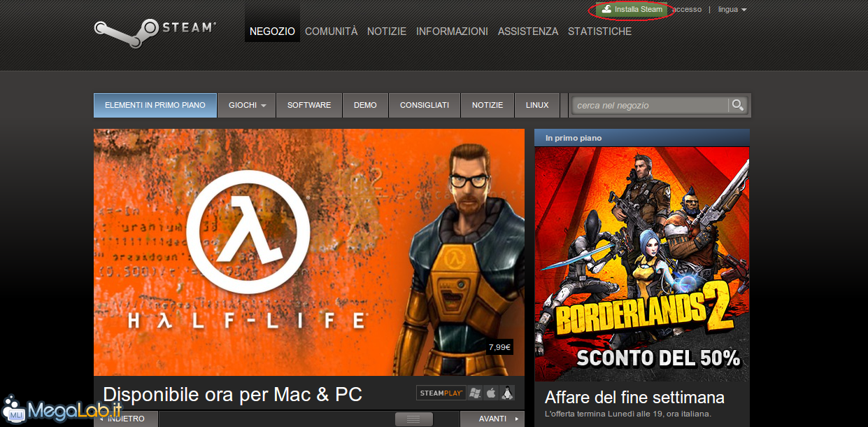Click the Disponibile ora per Mac & PC caption
The width and height of the screenshot is (868, 427).
click(x=232, y=394)
